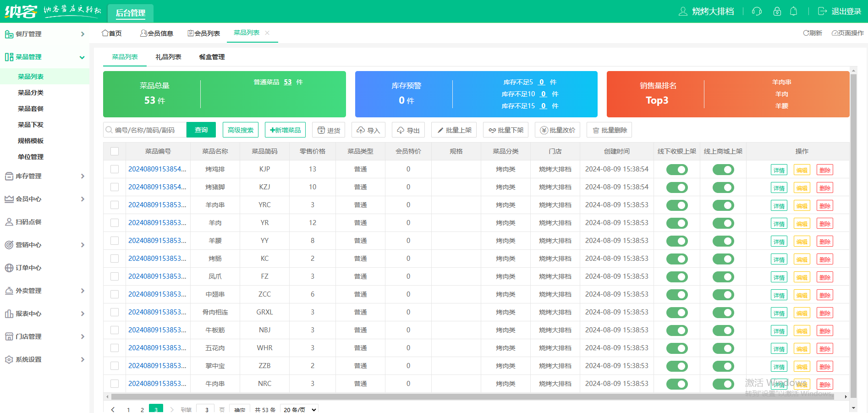Close the 菜品列表 tab with X
Image resolution: width=868 pixels, height=413 pixels.
pyautogui.click(x=267, y=33)
